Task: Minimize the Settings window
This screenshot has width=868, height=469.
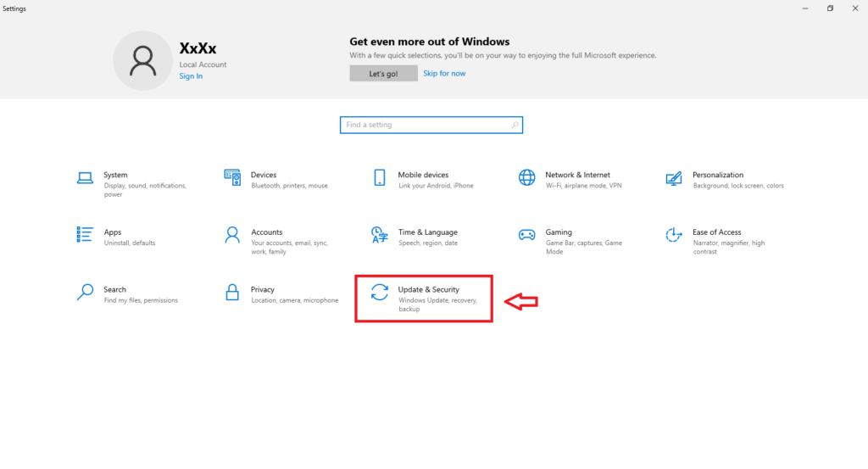Action: [x=805, y=8]
